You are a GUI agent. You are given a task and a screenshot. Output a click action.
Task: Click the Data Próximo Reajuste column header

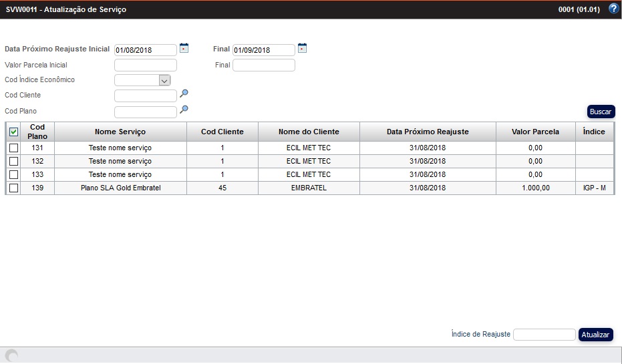pyautogui.click(x=428, y=132)
